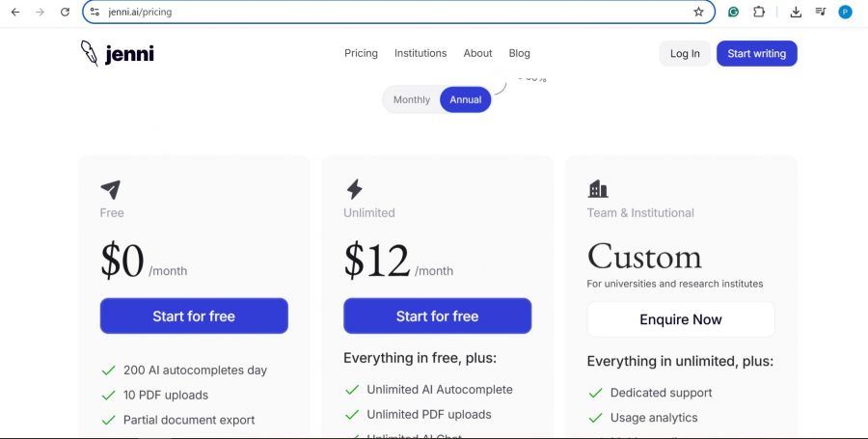This screenshot has width=868, height=439.
Task: Open the Grammarly extension icon
Action: [734, 12]
